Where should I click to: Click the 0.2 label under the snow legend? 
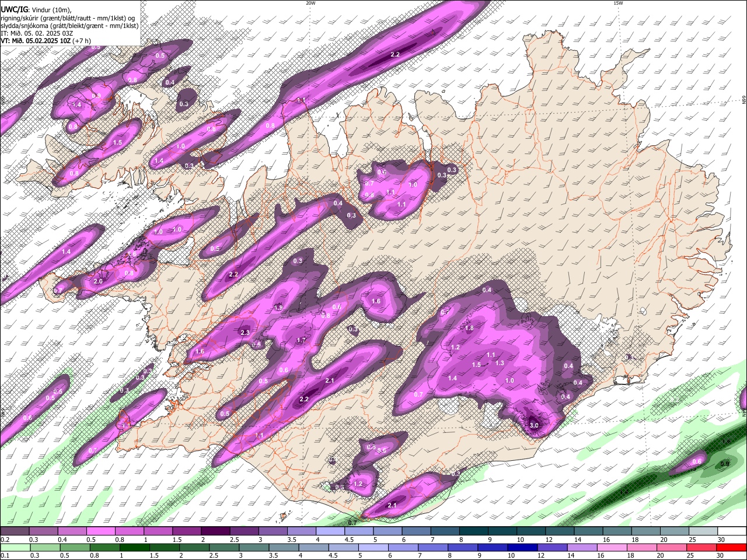click(5, 540)
